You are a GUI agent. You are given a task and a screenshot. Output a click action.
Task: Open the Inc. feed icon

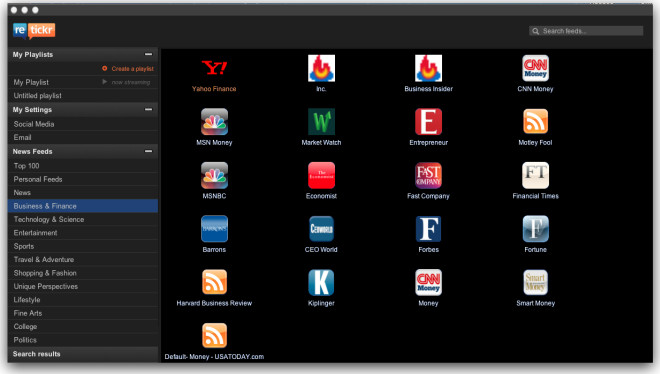[x=321, y=68]
